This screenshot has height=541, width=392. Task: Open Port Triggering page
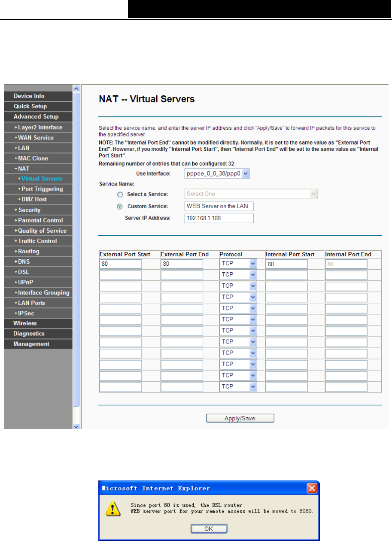pos(40,189)
